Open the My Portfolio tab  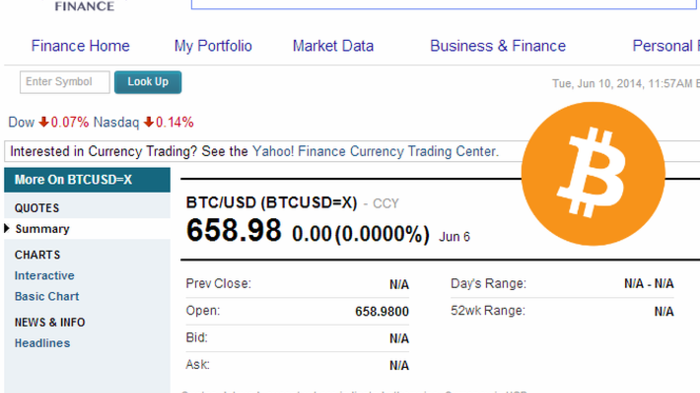coord(213,46)
